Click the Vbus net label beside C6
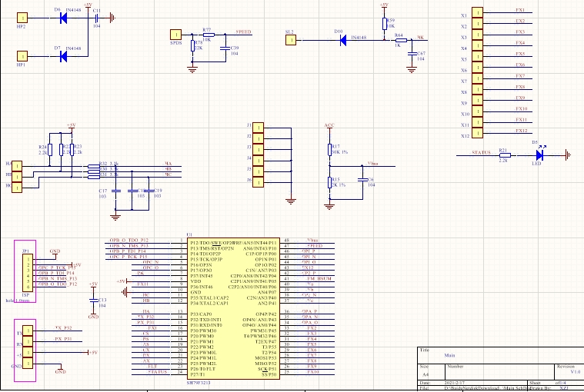Image resolution: width=584 pixels, height=392 pixels. (373, 163)
